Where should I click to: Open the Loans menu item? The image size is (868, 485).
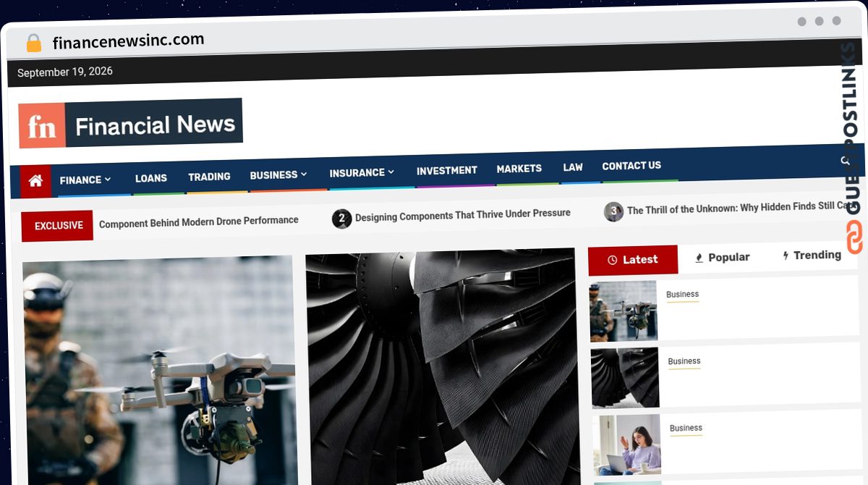click(151, 178)
